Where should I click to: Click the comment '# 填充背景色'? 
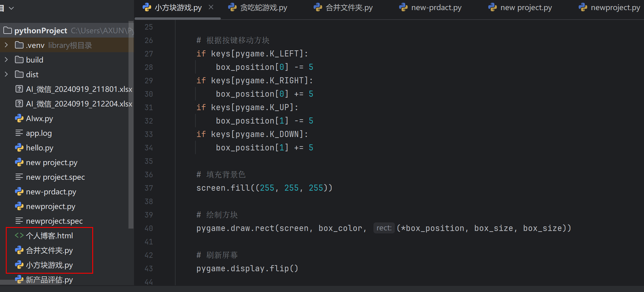pos(221,175)
